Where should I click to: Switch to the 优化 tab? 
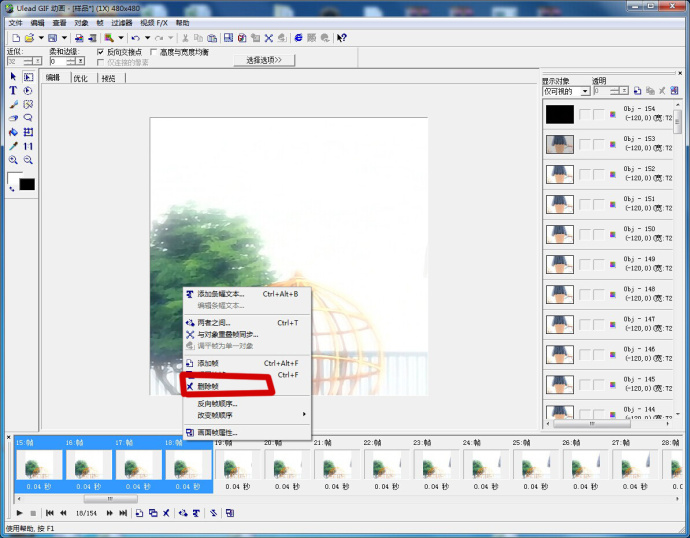click(x=81, y=78)
